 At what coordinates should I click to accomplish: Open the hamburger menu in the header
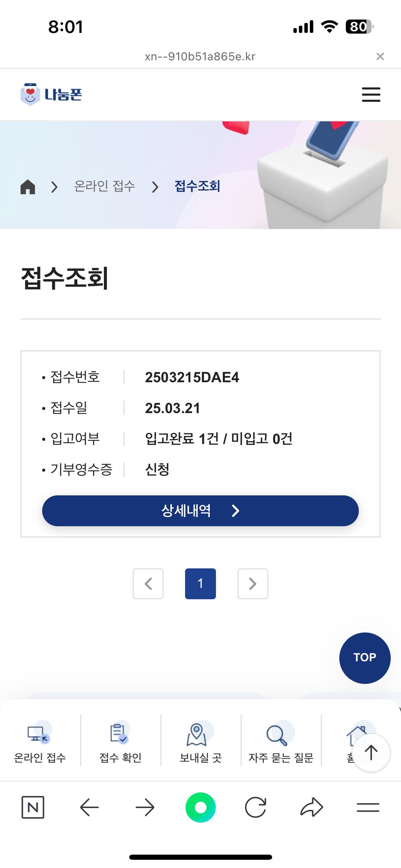pos(371,95)
